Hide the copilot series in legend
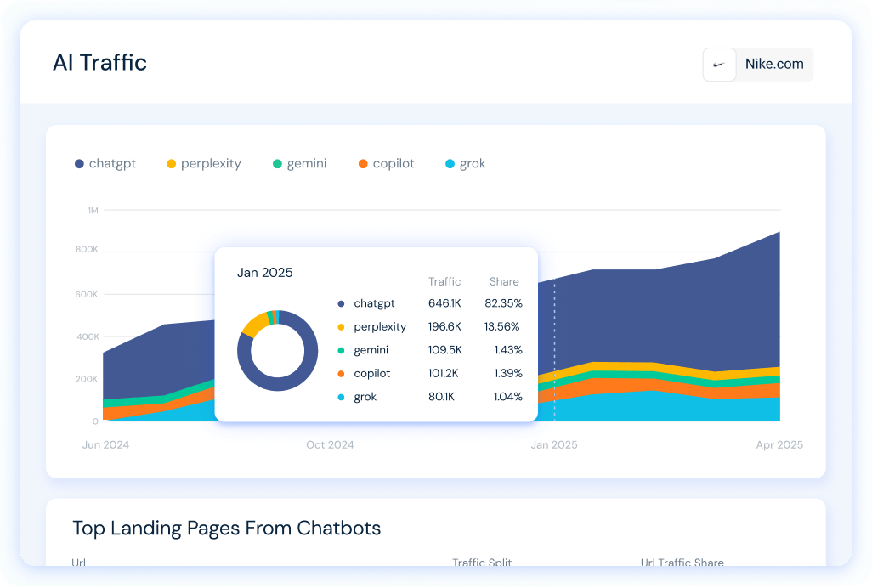 point(386,163)
